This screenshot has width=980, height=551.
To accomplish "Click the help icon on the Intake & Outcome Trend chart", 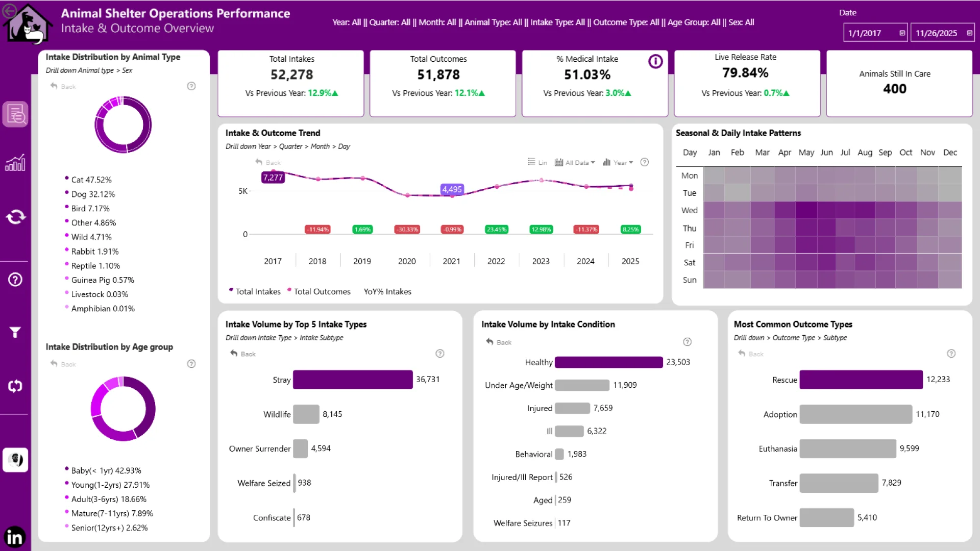I will point(645,162).
